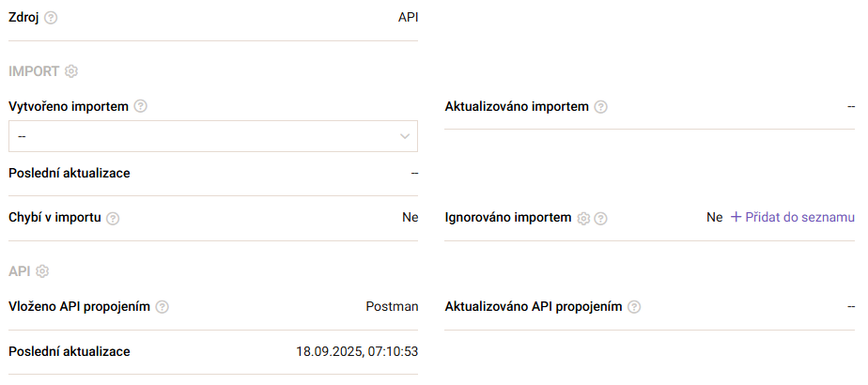Click the API value in Zdroj row
868x385 pixels.
pyautogui.click(x=408, y=18)
